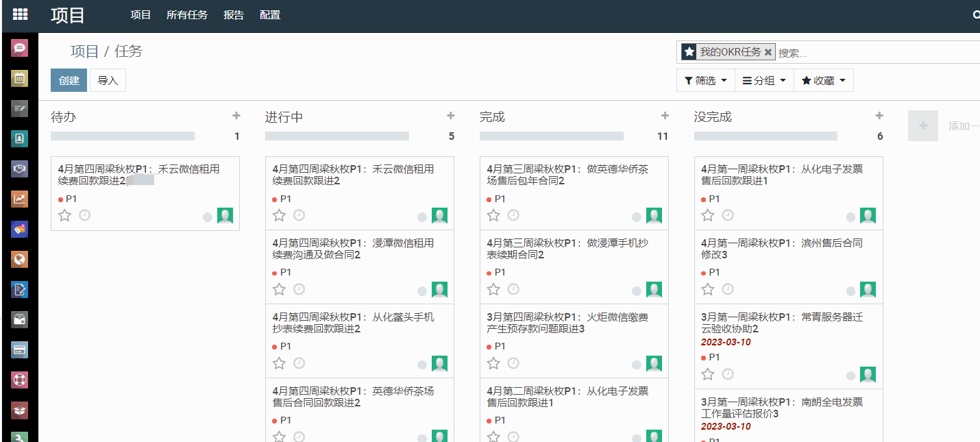
Task: Add a quick task to 完成 column
Action: 665,116
